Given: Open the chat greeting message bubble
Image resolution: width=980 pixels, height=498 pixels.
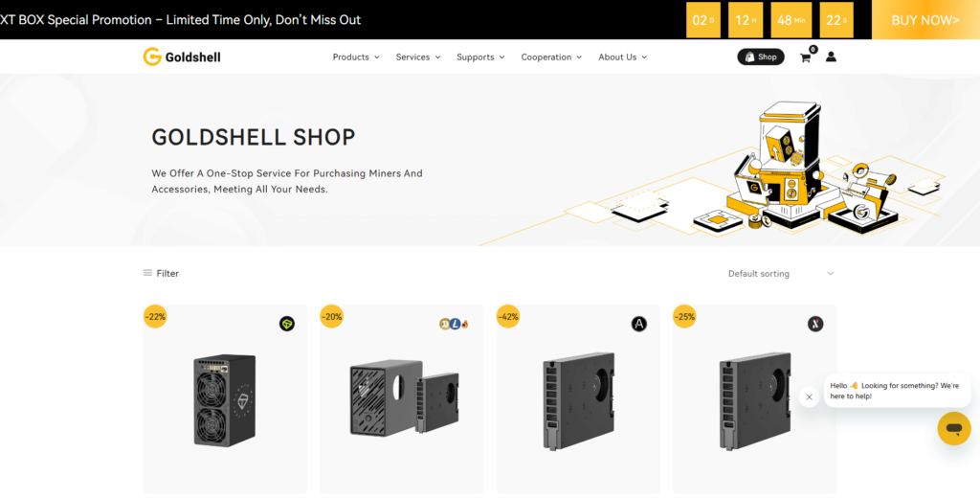Looking at the screenshot, I should (x=897, y=391).
